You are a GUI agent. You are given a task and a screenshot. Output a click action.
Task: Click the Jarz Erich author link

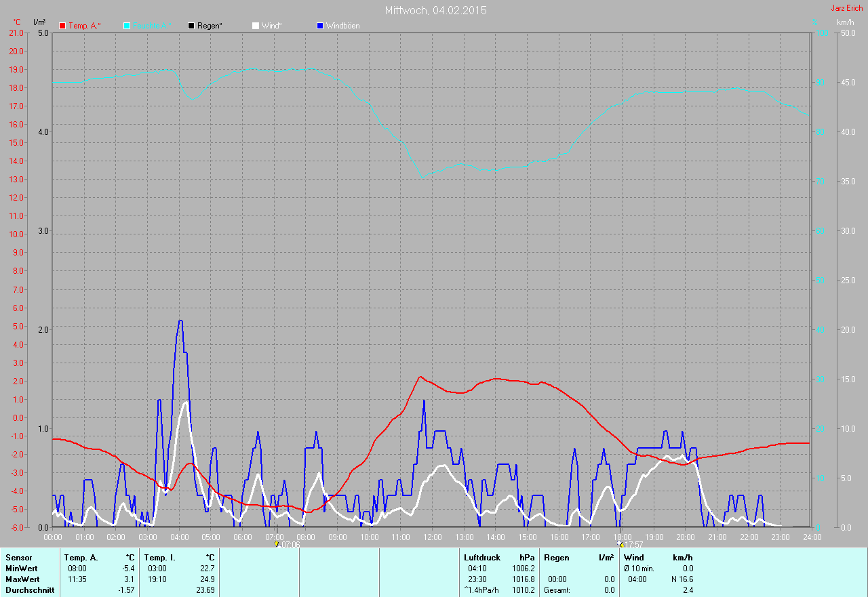pos(846,8)
